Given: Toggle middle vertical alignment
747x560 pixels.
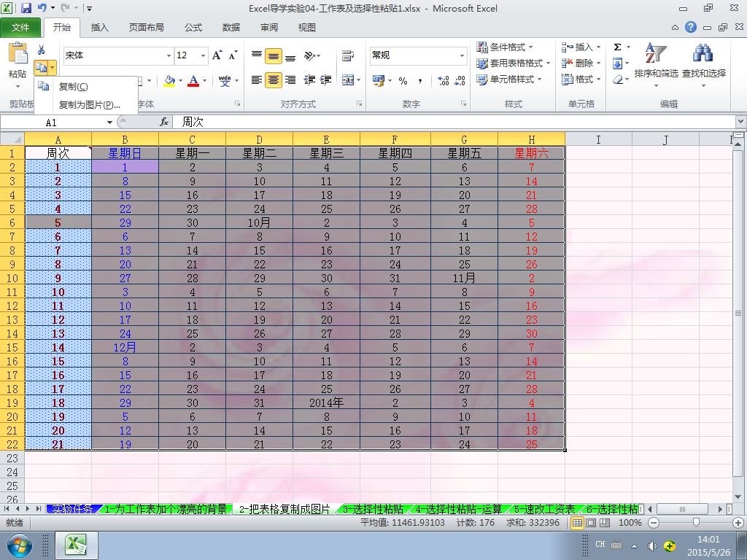Looking at the screenshot, I should (x=274, y=56).
